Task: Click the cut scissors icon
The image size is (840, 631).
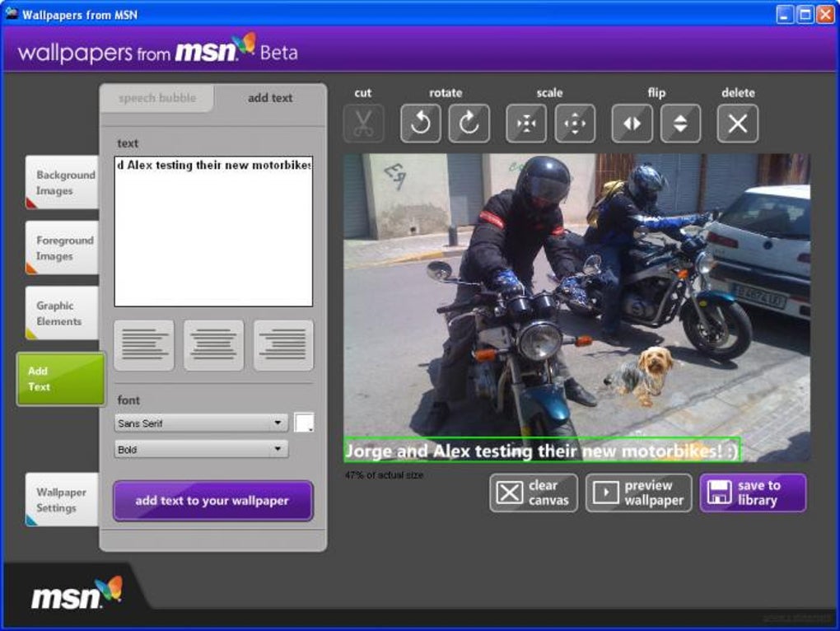Action: point(363,124)
